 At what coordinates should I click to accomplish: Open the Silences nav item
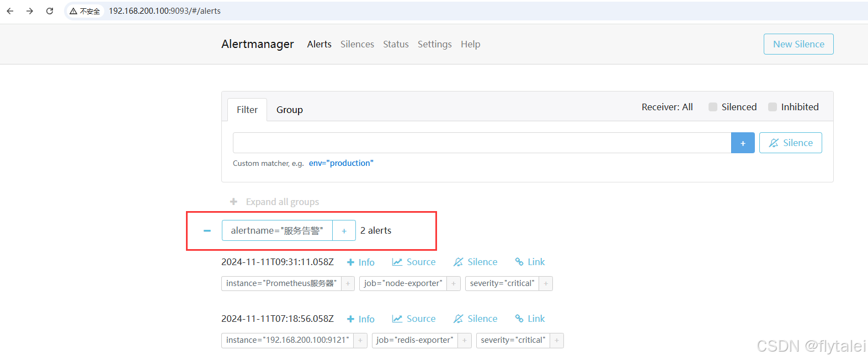click(x=357, y=44)
